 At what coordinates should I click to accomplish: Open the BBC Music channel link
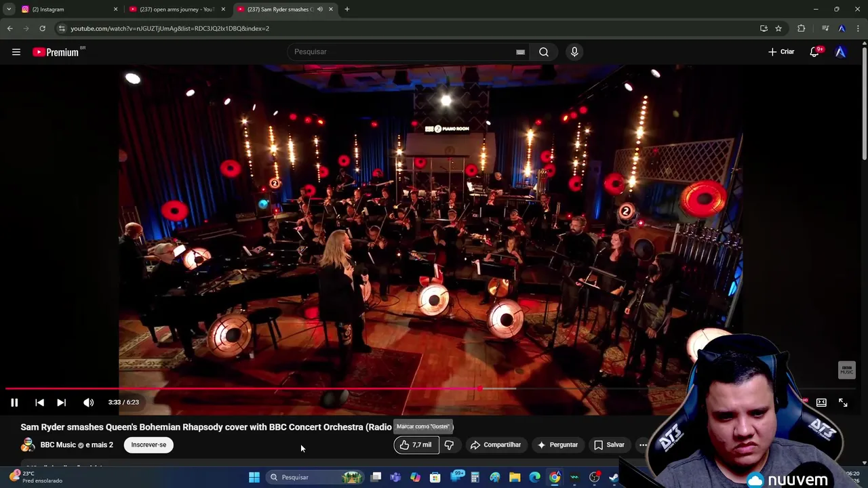click(58, 445)
